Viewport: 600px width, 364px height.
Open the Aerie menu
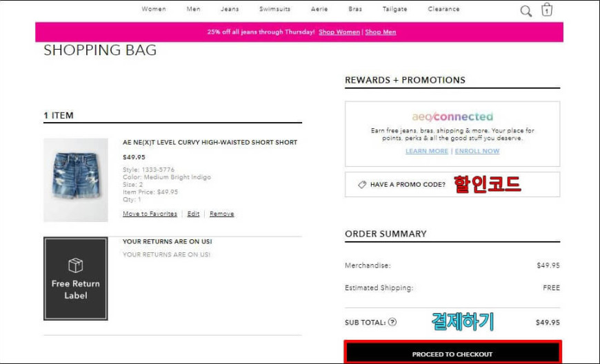coord(319,9)
